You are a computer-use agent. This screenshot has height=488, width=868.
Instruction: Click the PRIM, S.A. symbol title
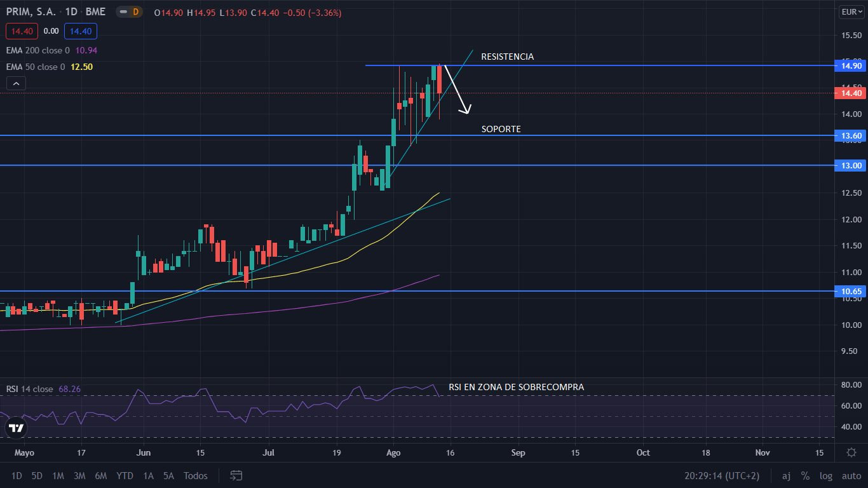[32, 12]
